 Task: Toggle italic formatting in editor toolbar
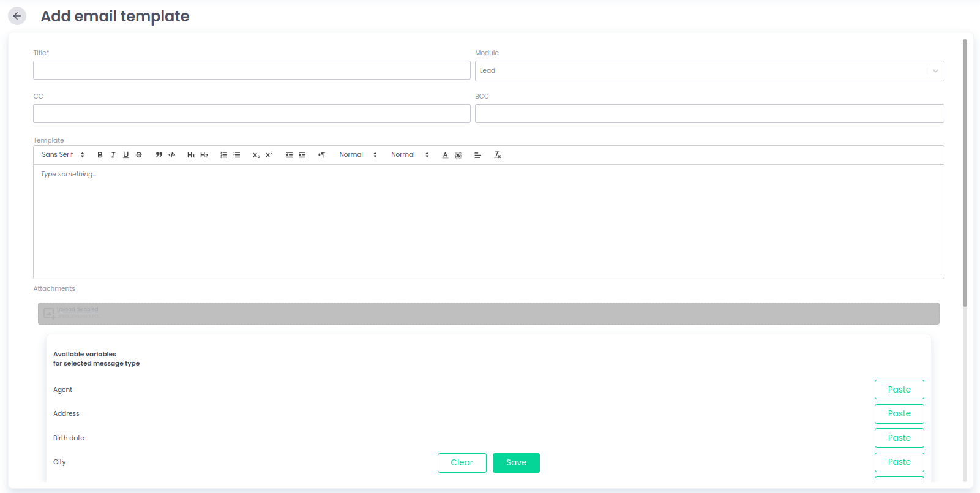pos(113,155)
